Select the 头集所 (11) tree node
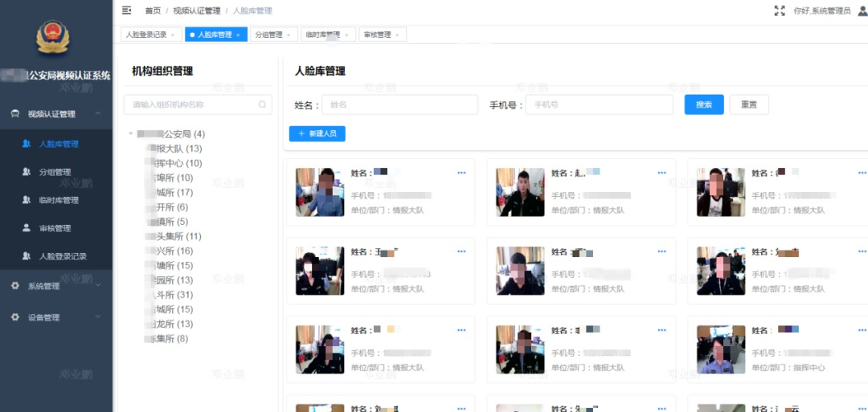 pos(174,236)
